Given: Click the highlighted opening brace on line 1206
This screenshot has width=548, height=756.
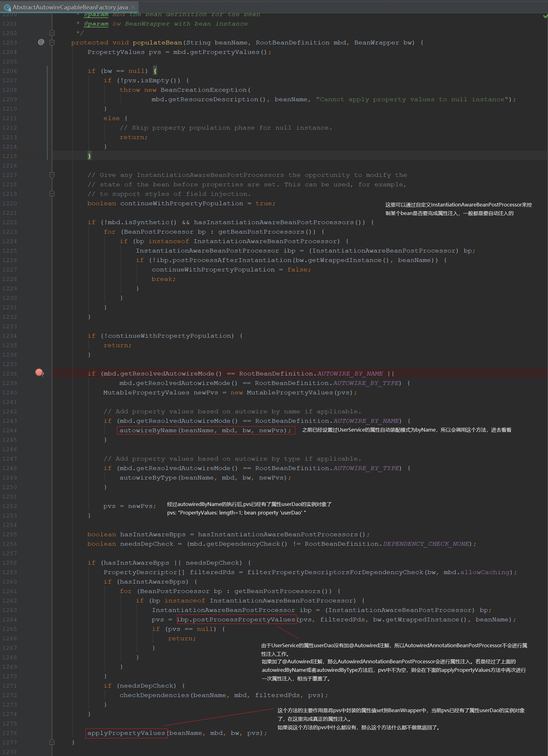Looking at the screenshot, I should pos(155,71).
